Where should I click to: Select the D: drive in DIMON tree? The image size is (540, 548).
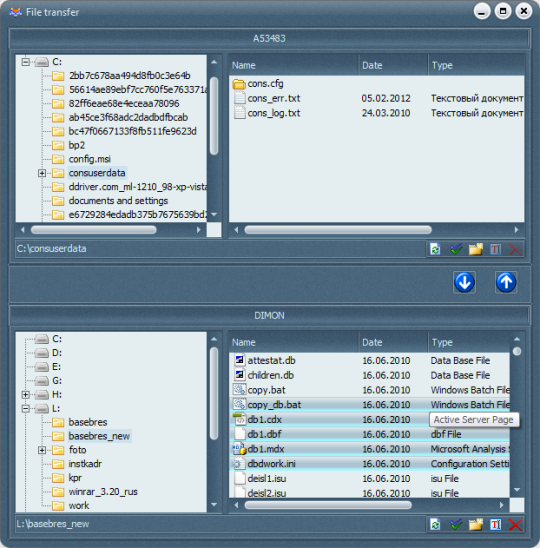click(57, 353)
